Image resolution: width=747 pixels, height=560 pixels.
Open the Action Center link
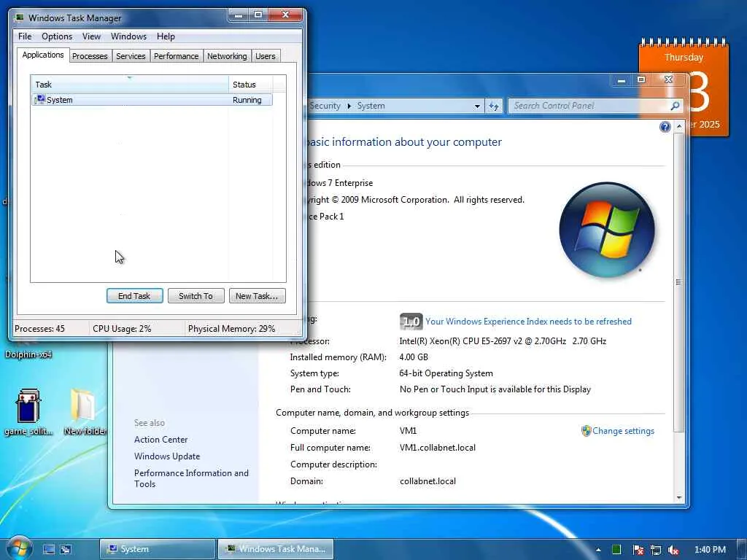pyautogui.click(x=160, y=440)
